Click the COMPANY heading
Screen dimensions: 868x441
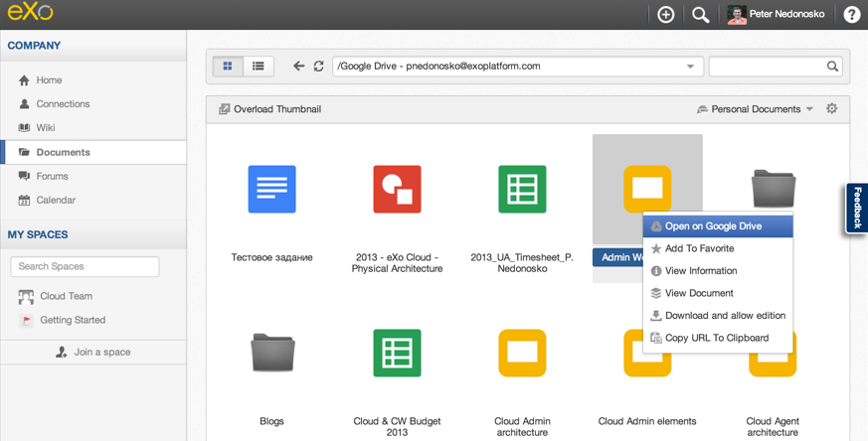(34, 46)
